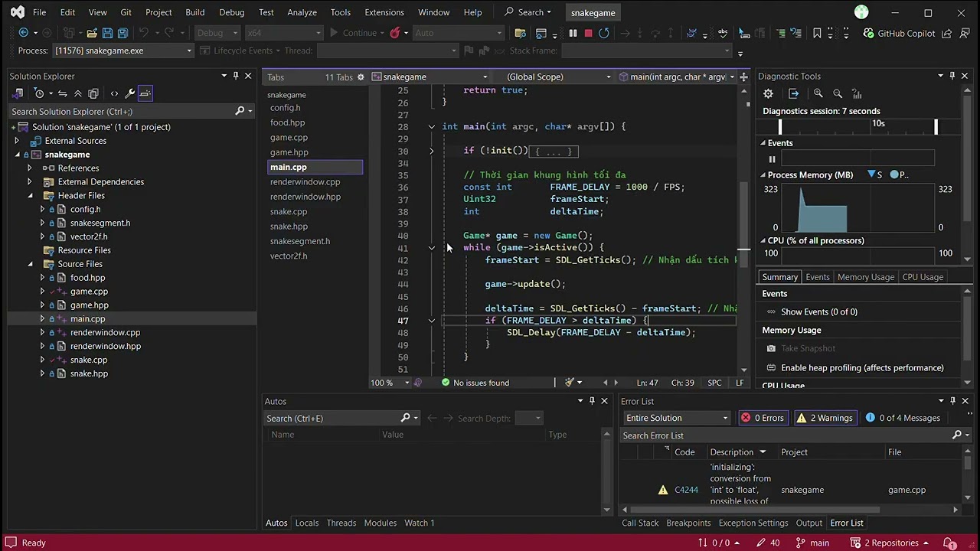Pin the Diagnostic Tools panel

coord(952,76)
